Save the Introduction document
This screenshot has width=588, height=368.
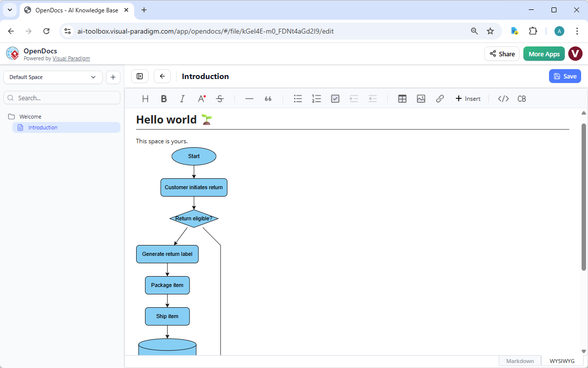[565, 76]
